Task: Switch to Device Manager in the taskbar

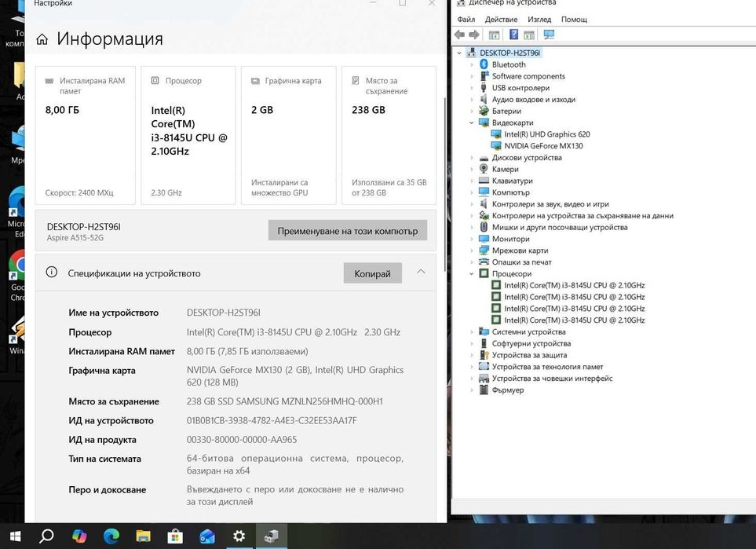Action: [271, 536]
